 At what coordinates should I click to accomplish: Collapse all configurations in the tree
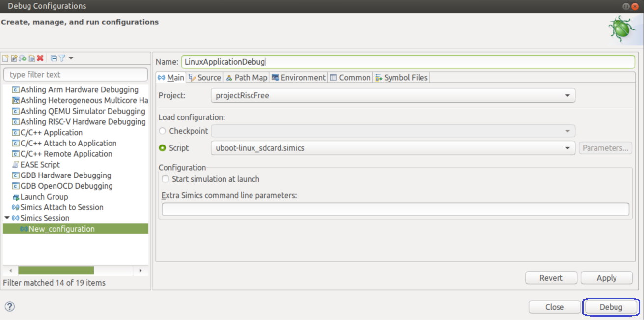tap(54, 58)
